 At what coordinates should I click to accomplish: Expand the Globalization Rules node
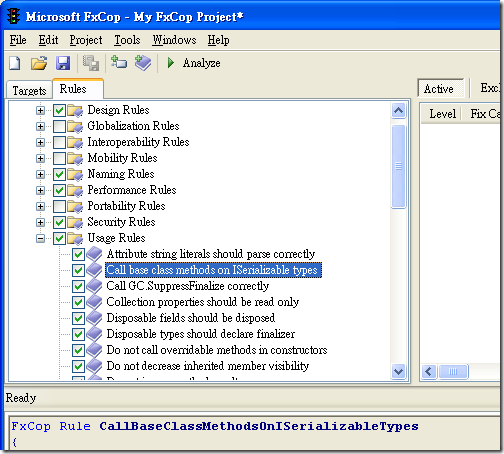tap(40, 126)
